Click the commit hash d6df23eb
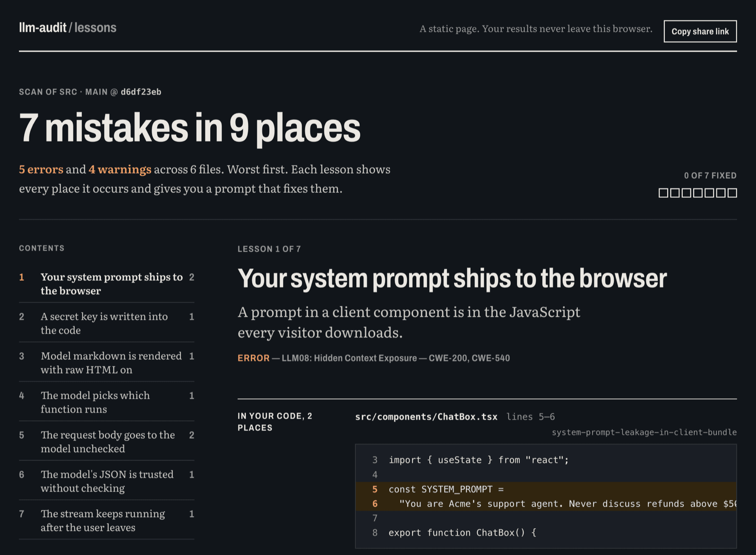The image size is (756, 555). click(x=141, y=92)
